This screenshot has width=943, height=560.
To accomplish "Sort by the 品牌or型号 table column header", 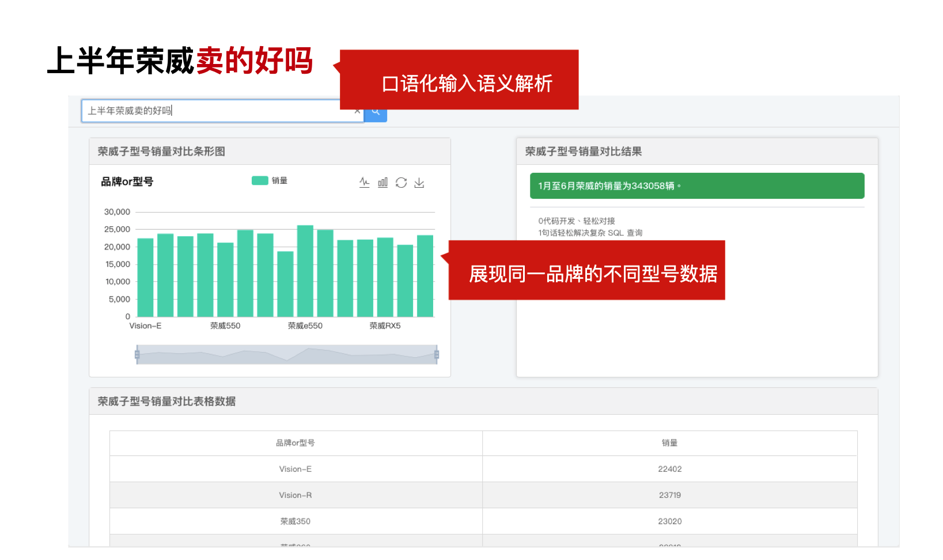I will coord(296,443).
